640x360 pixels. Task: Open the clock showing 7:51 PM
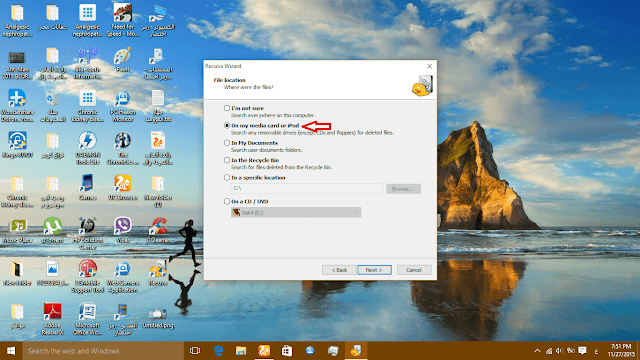(x=621, y=350)
